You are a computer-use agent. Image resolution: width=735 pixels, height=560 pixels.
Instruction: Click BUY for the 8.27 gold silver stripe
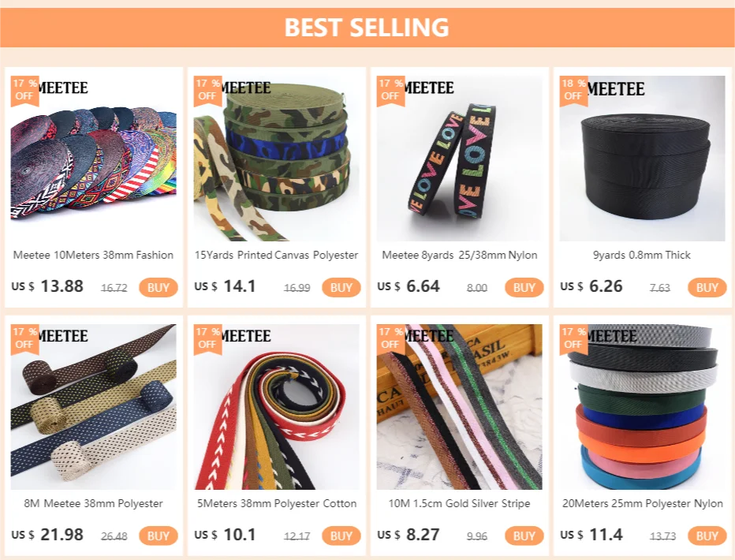(524, 536)
